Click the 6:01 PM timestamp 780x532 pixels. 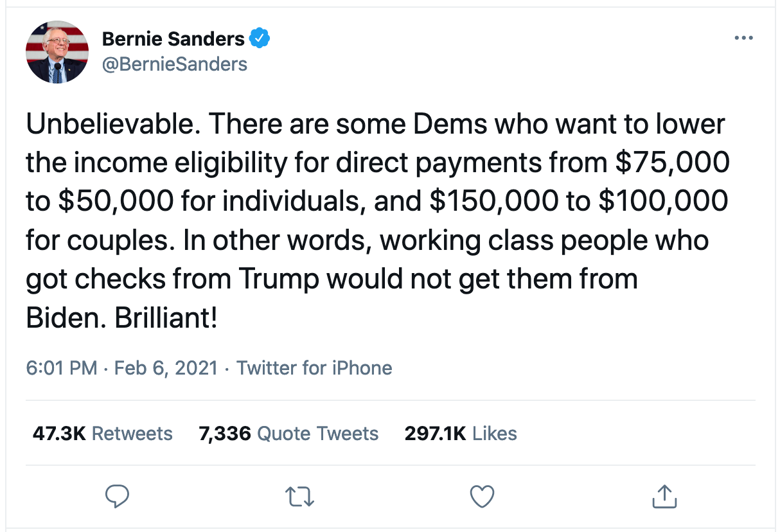[x=62, y=368]
